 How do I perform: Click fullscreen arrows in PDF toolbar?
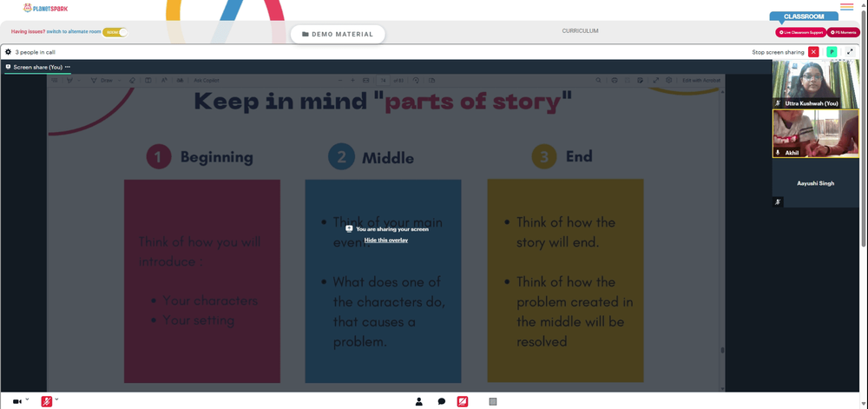click(x=656, y=80)
